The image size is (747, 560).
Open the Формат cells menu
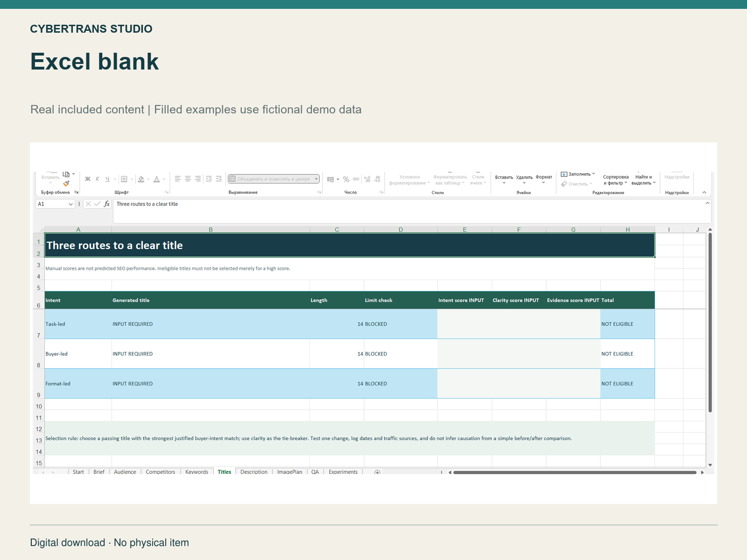pyautogui.click(x=544, y=179)
